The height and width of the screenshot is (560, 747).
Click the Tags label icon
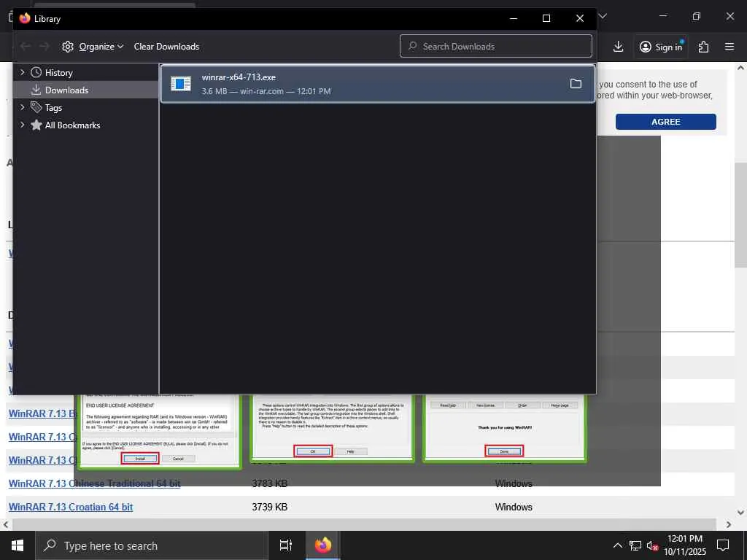(x=36, y=107)
